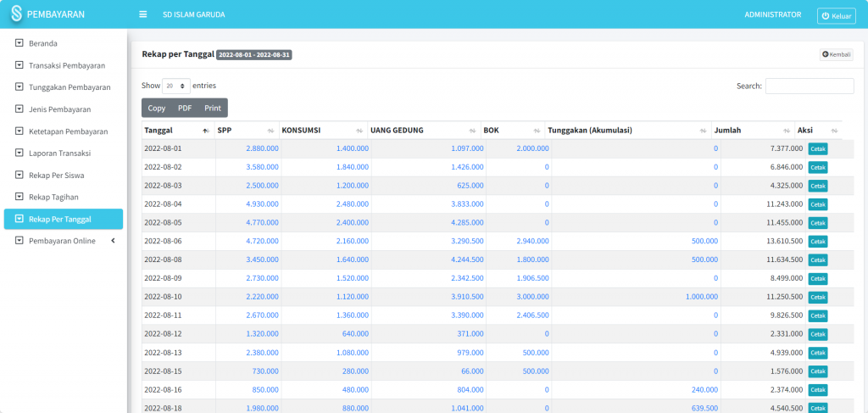
Task: Click the Ketetapan Pembayaran sidebar icon
Action: click(x=19, y=131)
